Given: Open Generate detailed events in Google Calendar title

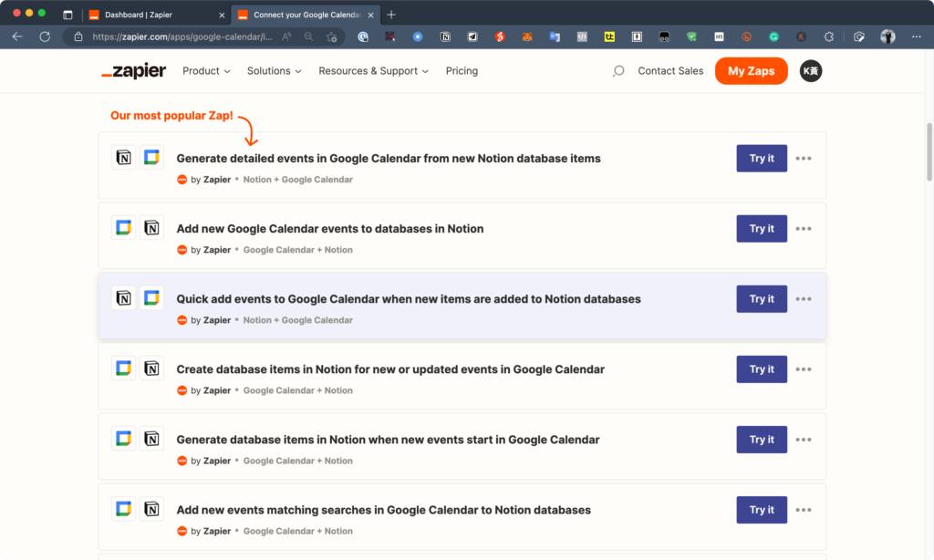Looking at the screenshot, I should click(389, 159).
